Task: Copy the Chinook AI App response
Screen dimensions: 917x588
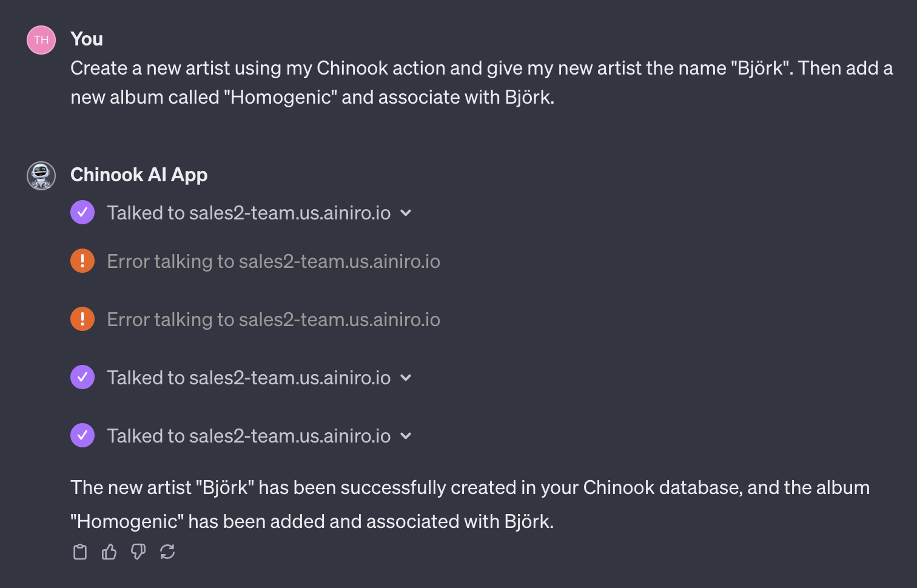Action: pyautogui.click(x=80, y=552)
